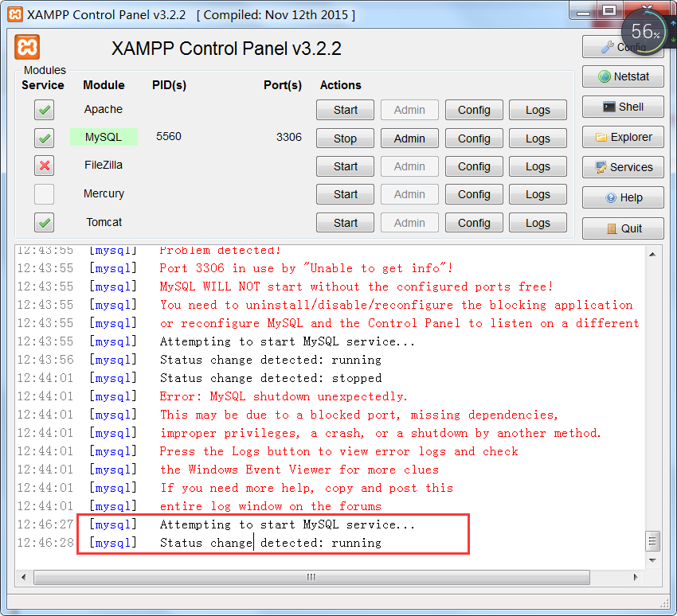Open Explorer via the folder icon button

click(x=622, y=137)
